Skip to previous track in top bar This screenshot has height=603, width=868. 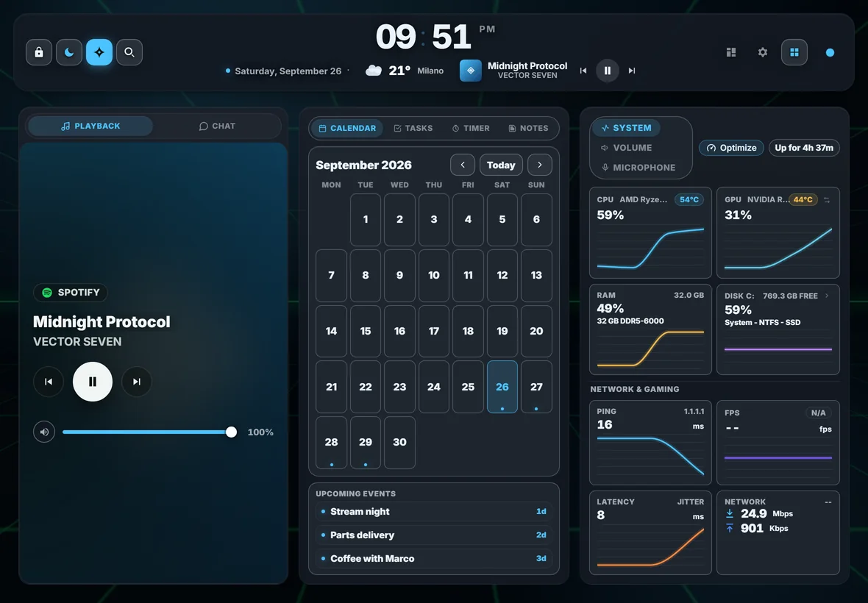(x=583, y=71)
